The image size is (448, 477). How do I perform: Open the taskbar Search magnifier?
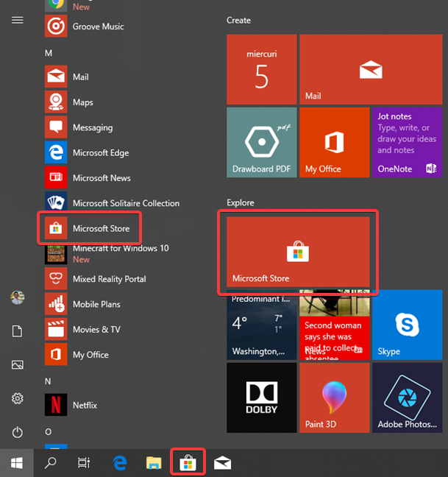tap(51, 463)
